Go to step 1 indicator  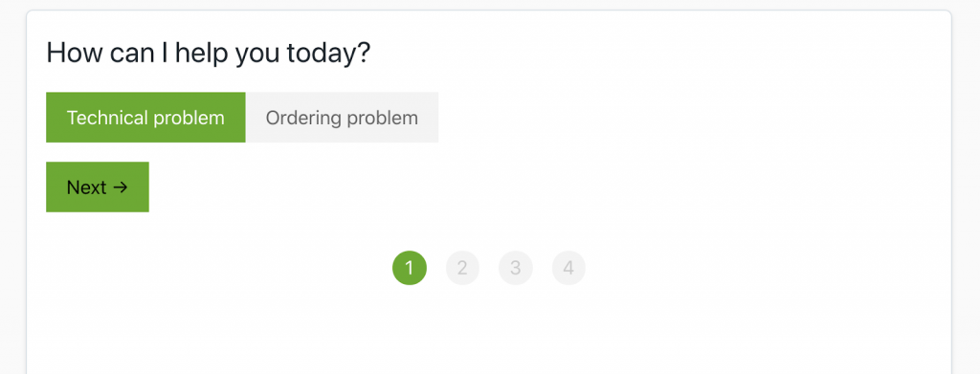click(410, 268)
